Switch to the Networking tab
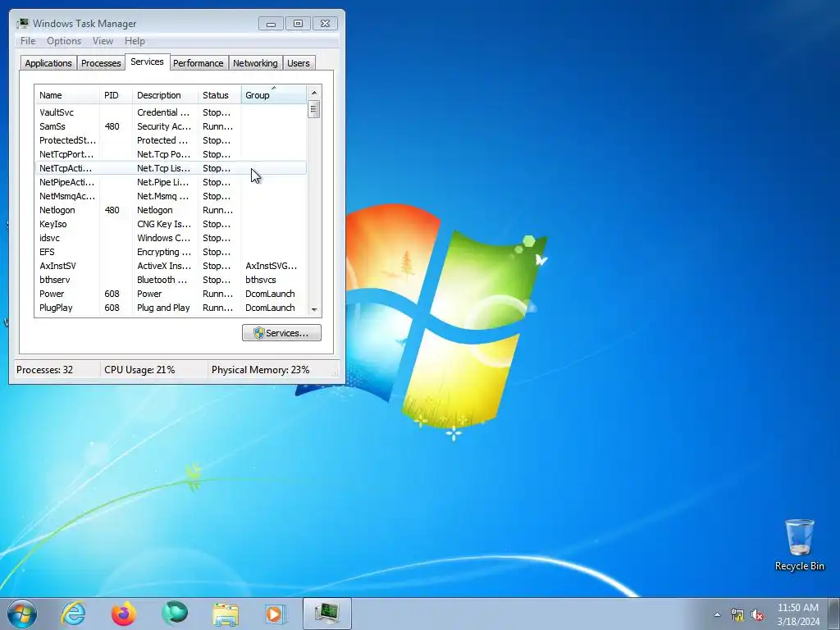 pos(255,62)
